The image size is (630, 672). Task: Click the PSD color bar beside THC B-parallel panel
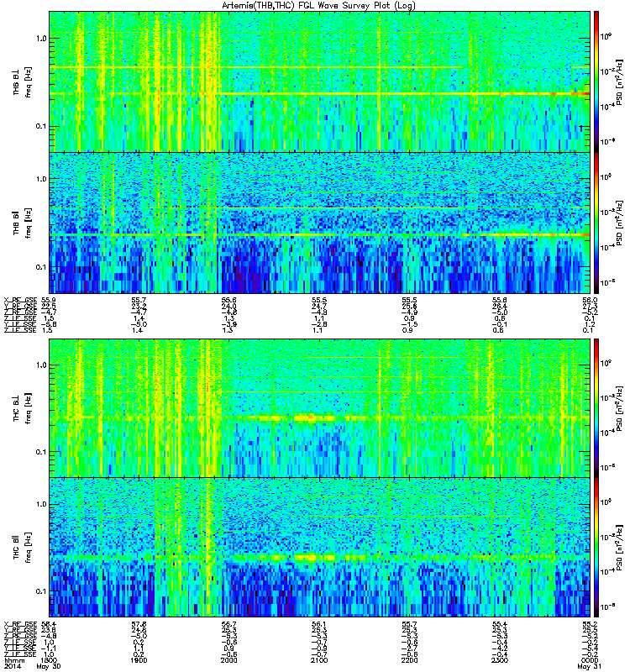click(x=596, y=548)
